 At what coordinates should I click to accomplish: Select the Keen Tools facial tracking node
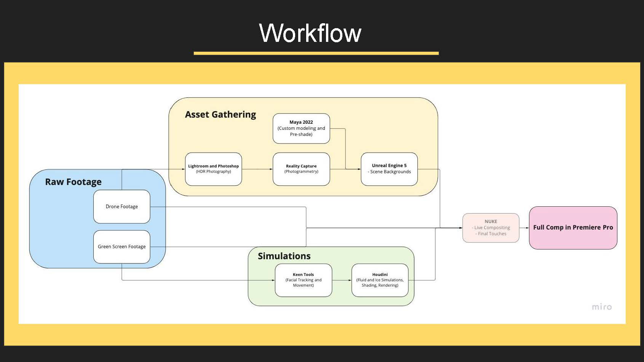pos(304,280)
